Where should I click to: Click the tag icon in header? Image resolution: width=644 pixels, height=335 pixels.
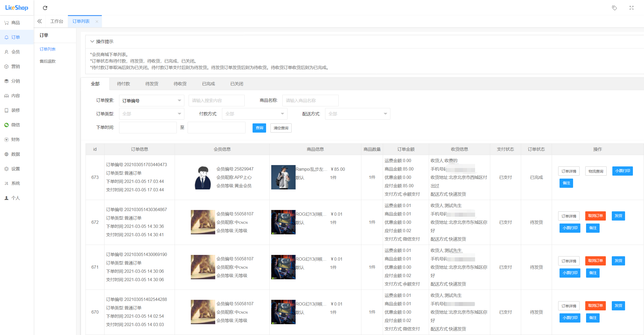tap(614, 8)
